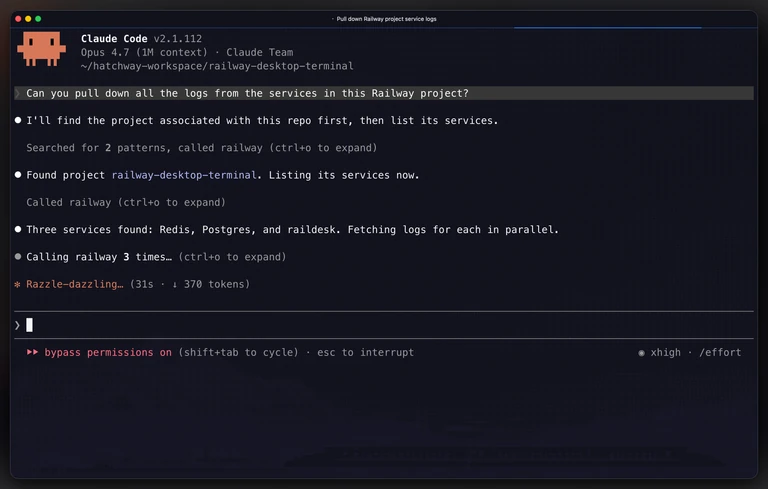Click the green maximize window button
This screenshot has width=768, height=489.
(x=38, y=19)
